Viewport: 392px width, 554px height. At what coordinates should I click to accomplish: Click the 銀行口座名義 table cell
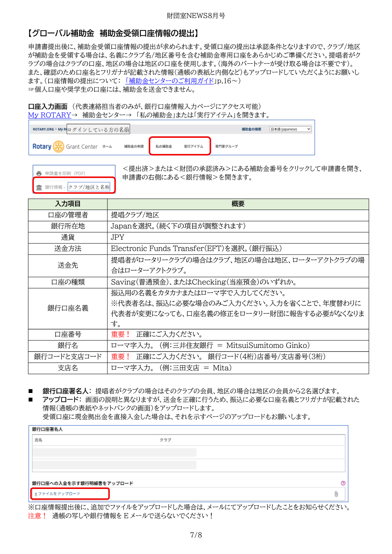(68, 308)
